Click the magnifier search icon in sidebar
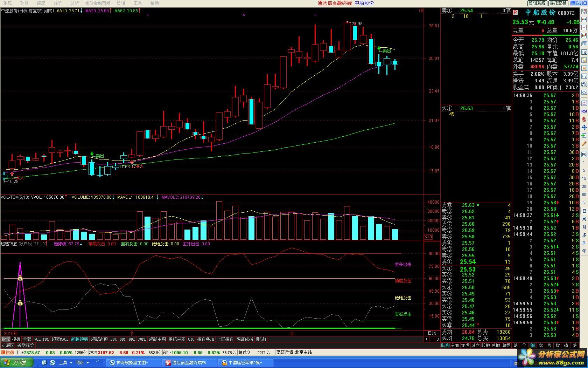This screenshot has width=588, height=368. (584, 93)
